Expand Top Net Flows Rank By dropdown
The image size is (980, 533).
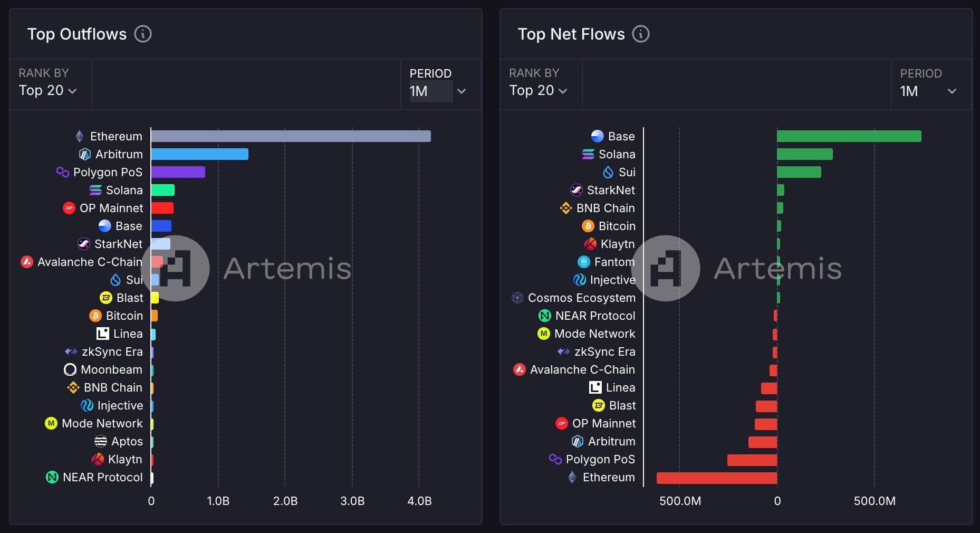click(539, 90)
